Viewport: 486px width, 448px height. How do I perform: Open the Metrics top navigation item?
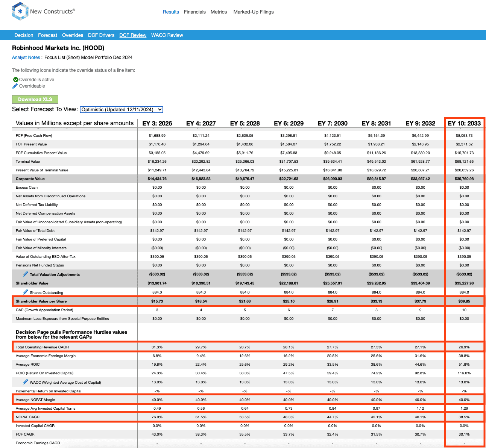tap(219, 12)
